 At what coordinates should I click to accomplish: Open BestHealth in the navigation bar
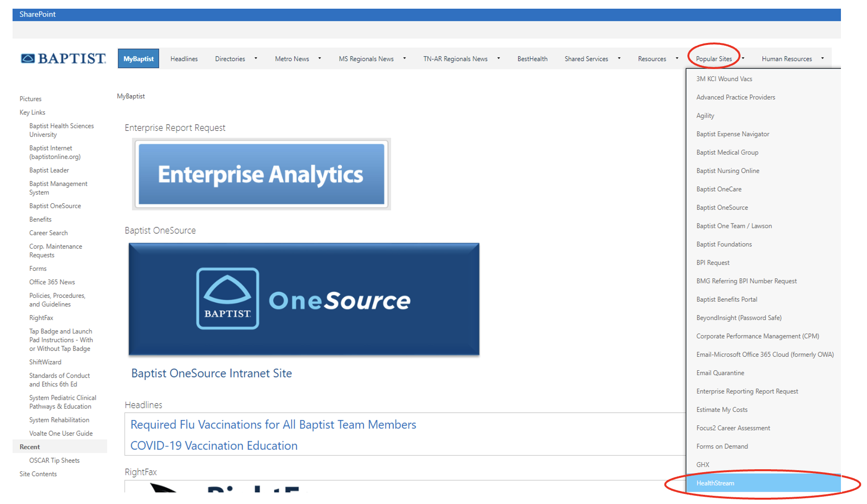pyautogui.click(x=532, y=59)
